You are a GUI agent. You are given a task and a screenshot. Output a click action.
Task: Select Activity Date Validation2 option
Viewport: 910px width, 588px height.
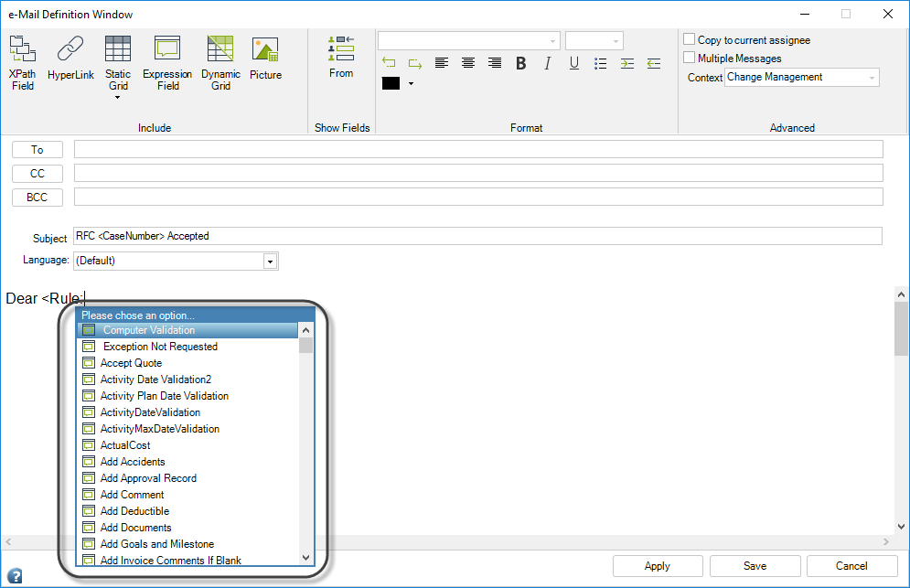pyautogui.click(x=187, y=380)
